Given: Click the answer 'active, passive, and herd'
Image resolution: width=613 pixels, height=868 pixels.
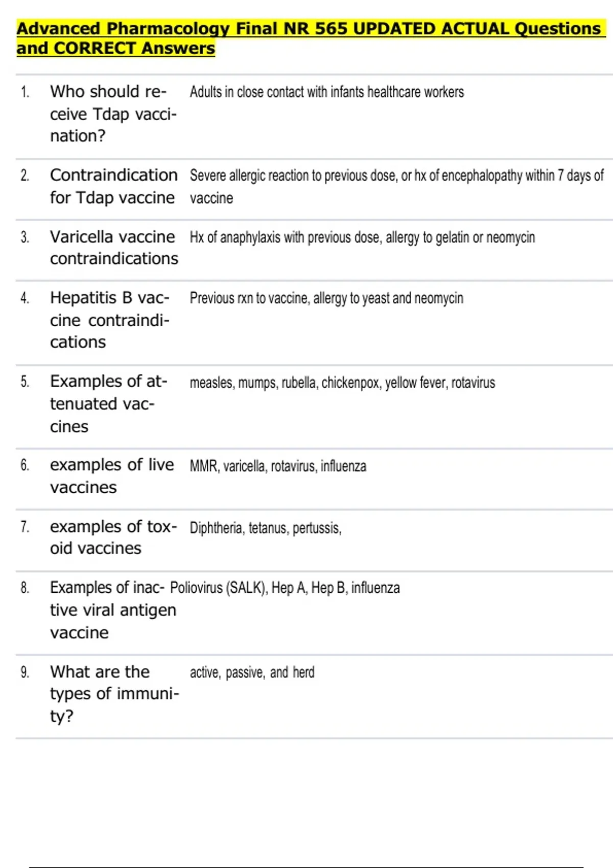Looking at the screenshot, I should point(252,672).
